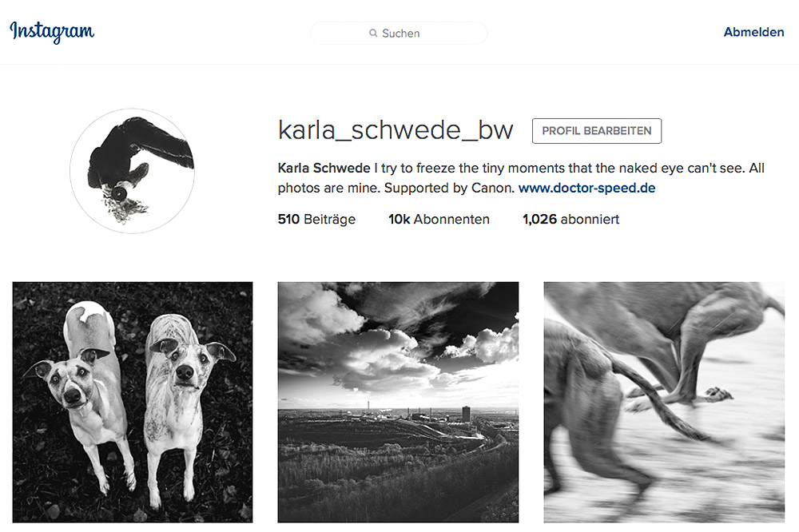Click the Instagram logo
The height and width of the screenshot is (532, 799).
pyautogui.click(x=52, y=32)
